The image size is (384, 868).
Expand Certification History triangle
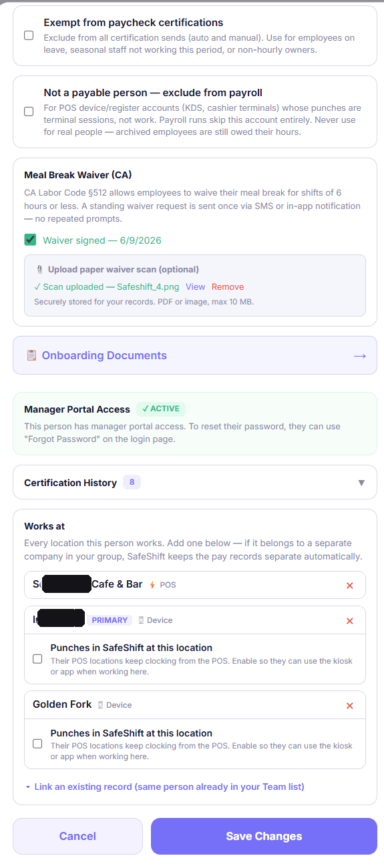coord(361,483)
